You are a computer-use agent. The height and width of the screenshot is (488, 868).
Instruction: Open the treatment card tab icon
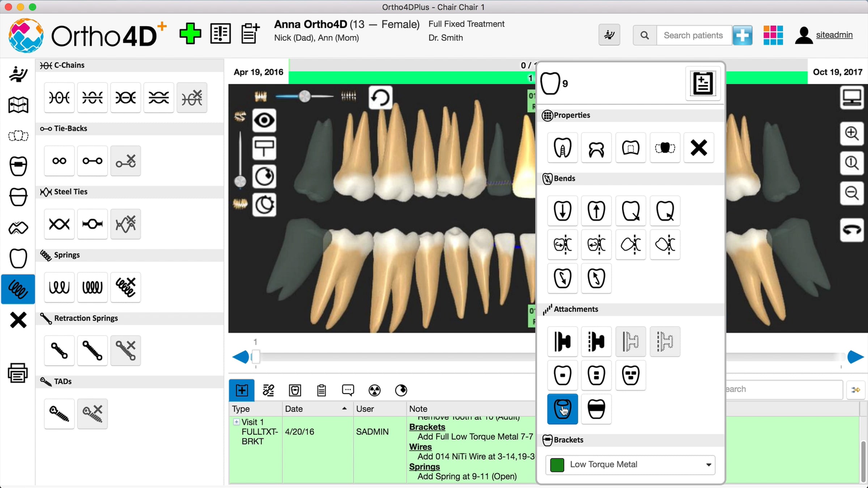click(295, 390)
